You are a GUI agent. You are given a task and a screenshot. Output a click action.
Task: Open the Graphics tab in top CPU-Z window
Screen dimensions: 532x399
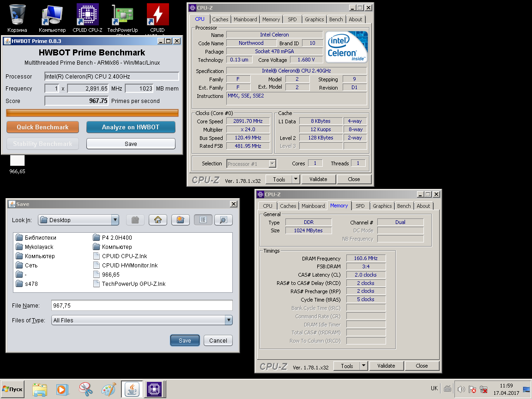[x=314, y=19]
